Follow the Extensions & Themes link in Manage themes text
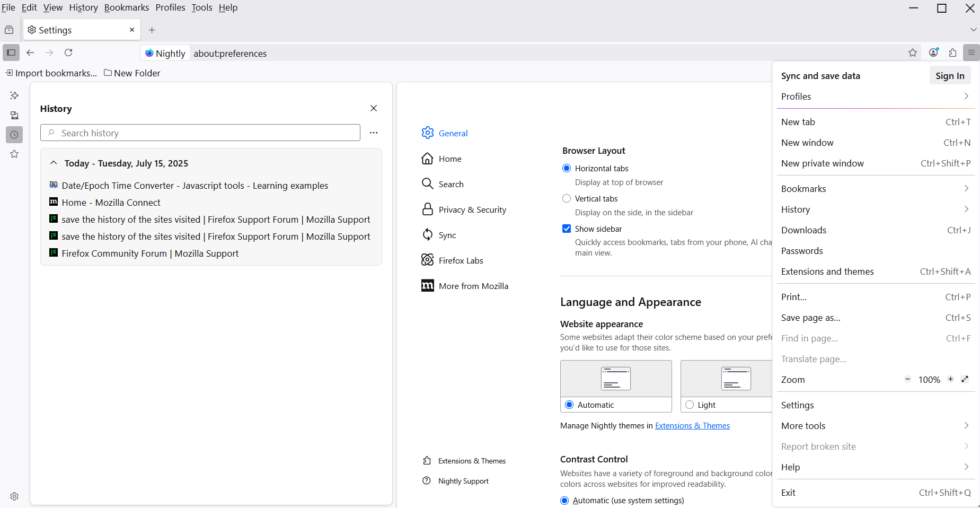This screenshot has height=508, width=980. click(692, 426)
